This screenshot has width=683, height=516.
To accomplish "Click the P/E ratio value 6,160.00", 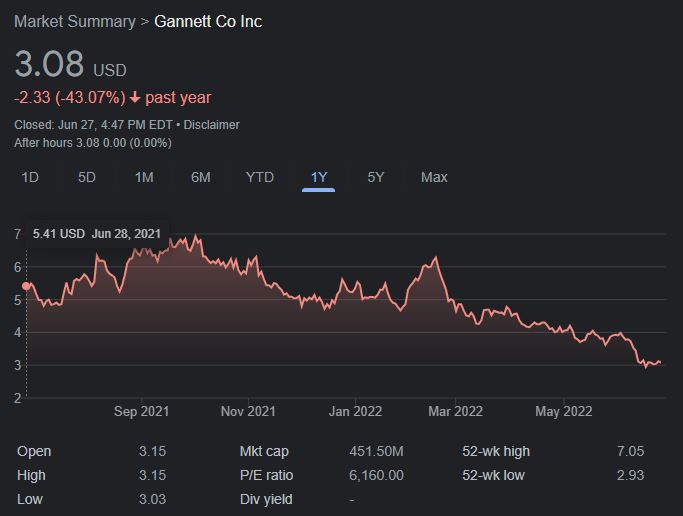I will pyautogui.click(x=376, y=475).
